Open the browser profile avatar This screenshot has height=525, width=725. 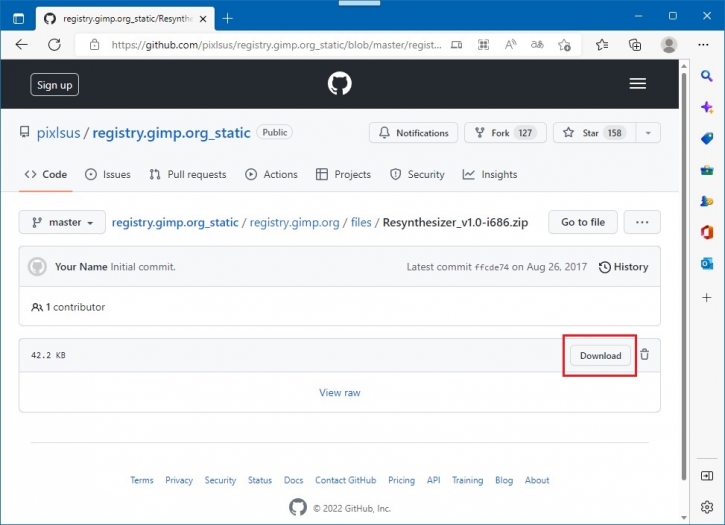pos(669,44)
